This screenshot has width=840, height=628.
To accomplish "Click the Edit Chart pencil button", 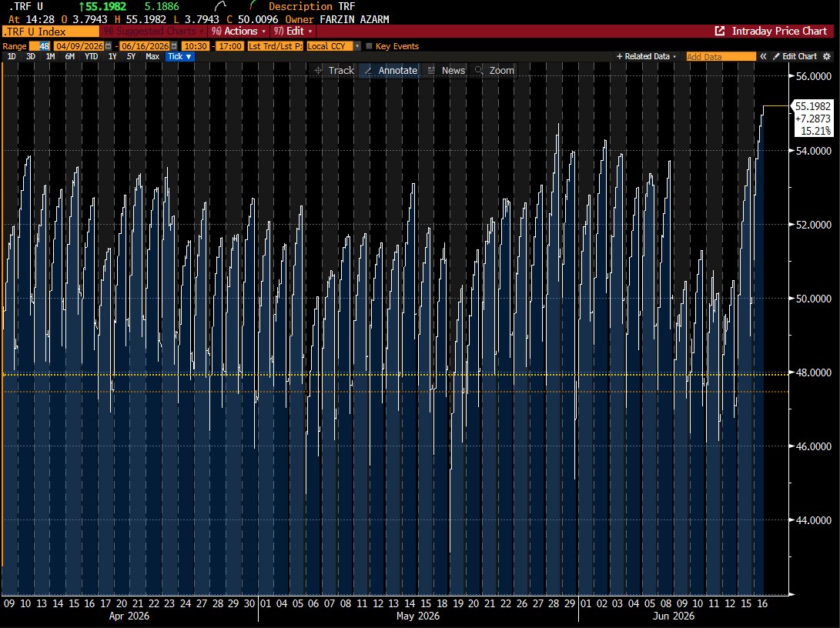I will tap(795, 56).
